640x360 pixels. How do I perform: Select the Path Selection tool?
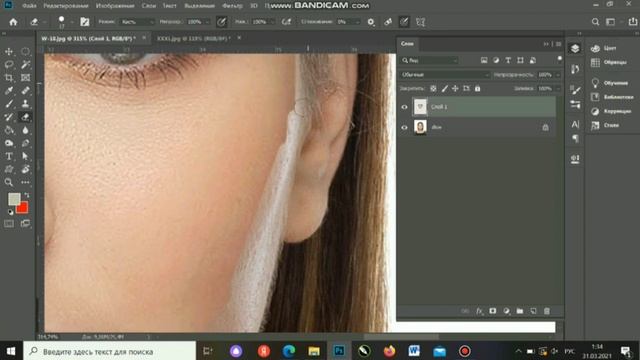point(25,156)
